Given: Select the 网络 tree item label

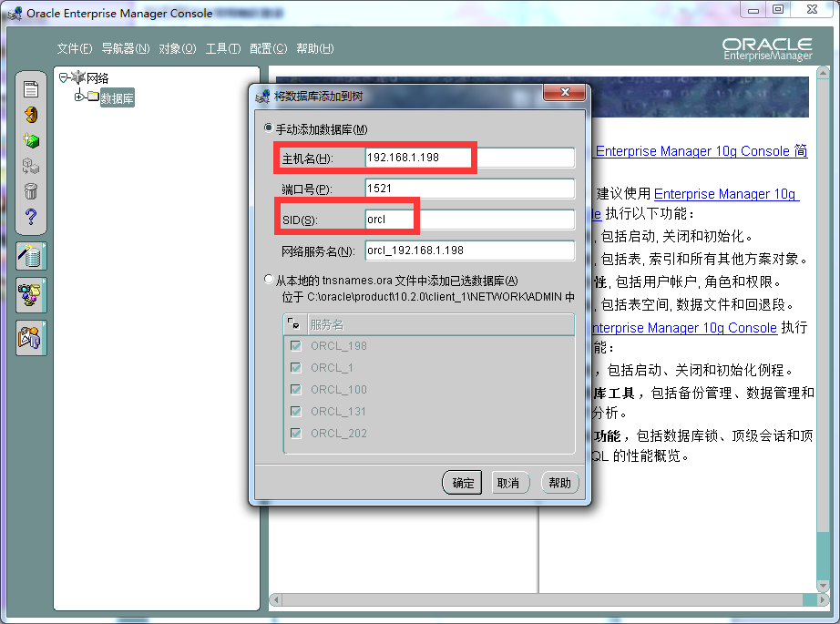Looking at the screenshot, I should point(97,78).
